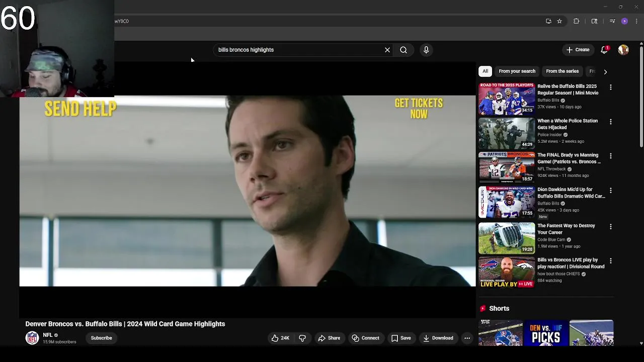Click the scrollbar down arrow

pos(641,343)
